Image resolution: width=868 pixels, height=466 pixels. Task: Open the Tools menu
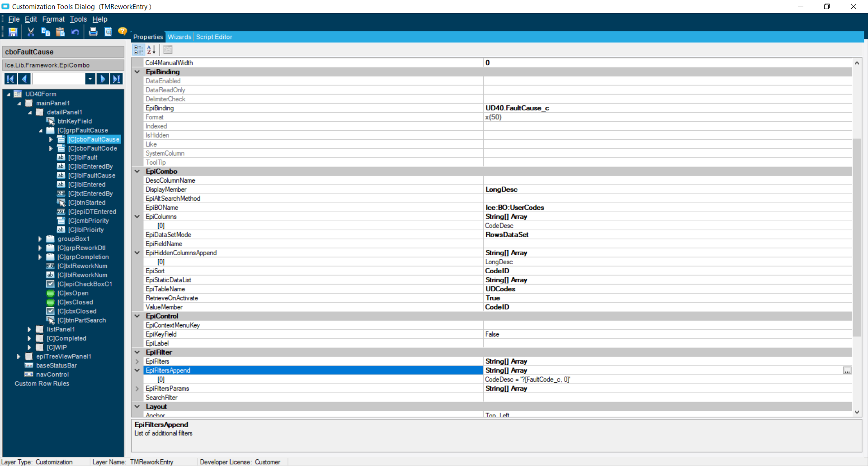pos(78,19)
